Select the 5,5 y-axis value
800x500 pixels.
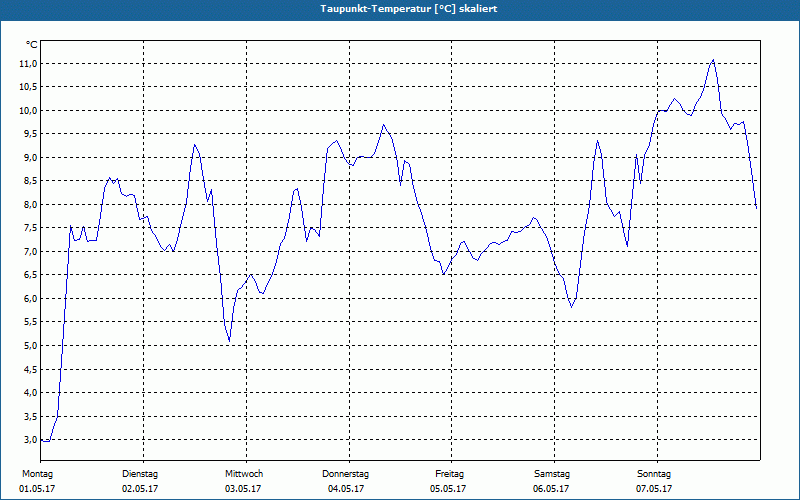(x=30, y=322)
